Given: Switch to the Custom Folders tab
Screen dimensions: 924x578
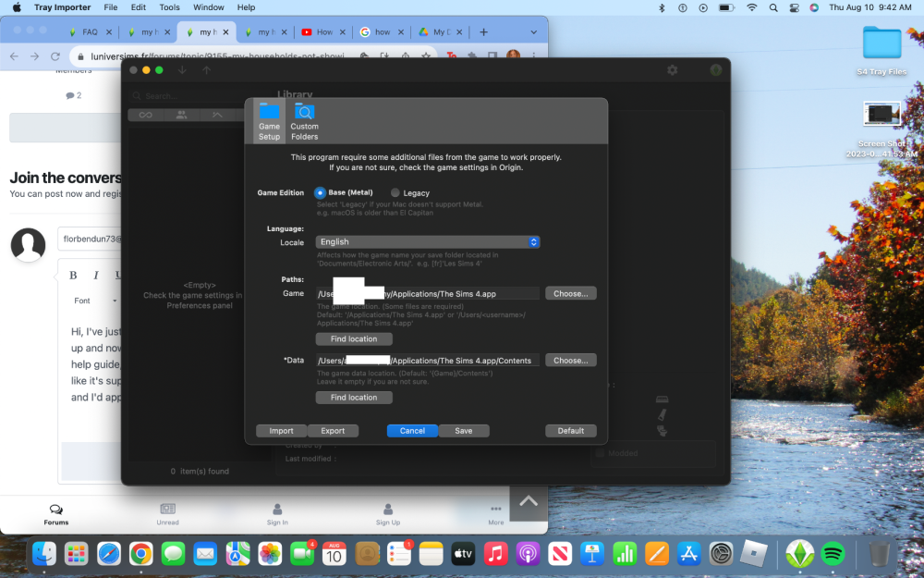Looking at the screenshot, I should (304, 121).
